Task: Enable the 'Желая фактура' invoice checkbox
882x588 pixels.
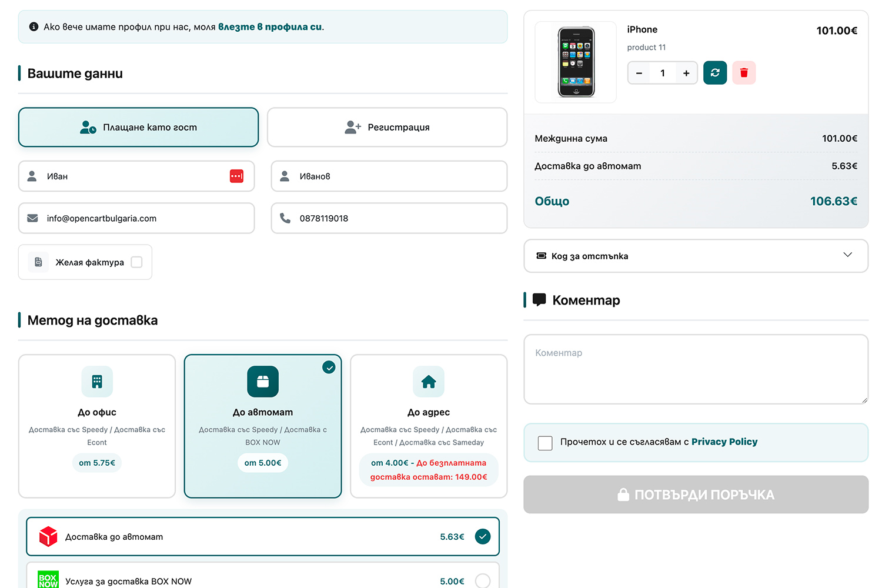Action: [136, 262]
